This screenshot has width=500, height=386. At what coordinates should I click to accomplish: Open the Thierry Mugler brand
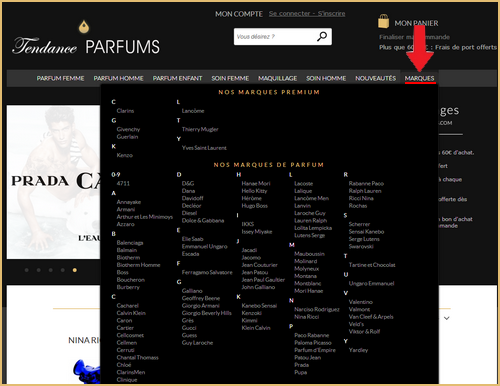(200, 129)
